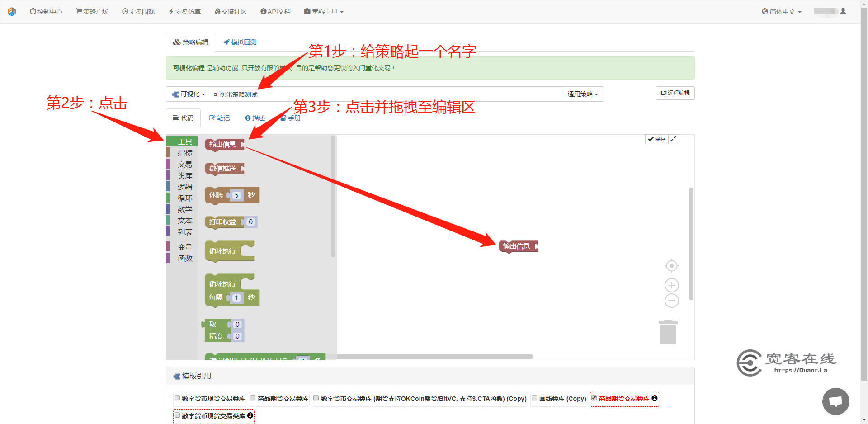Viewport: 868px width, 424px height.
Task: Click the site logo icon
Action: pyautogui.click(x=12, y=12)
